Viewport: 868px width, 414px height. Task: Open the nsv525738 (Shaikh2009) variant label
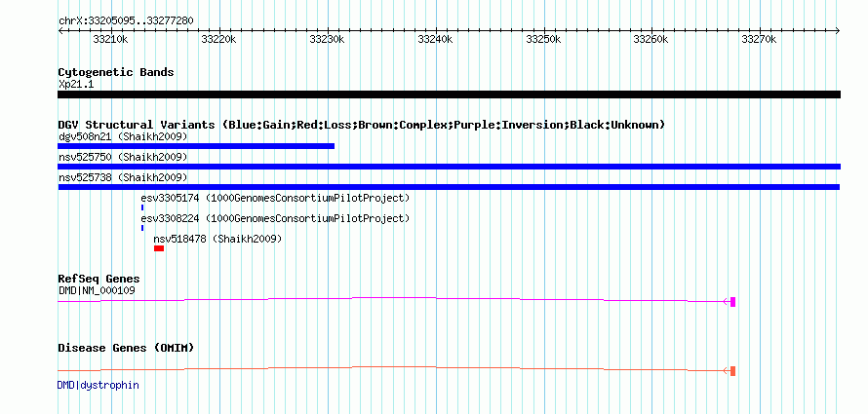[x=123, y=177]
